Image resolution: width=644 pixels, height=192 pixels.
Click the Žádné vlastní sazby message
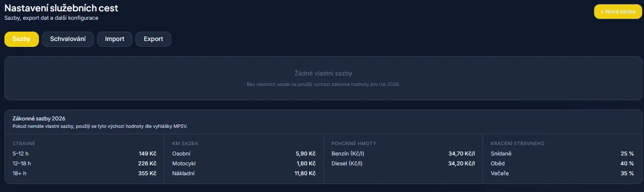(x=323, y=73)
